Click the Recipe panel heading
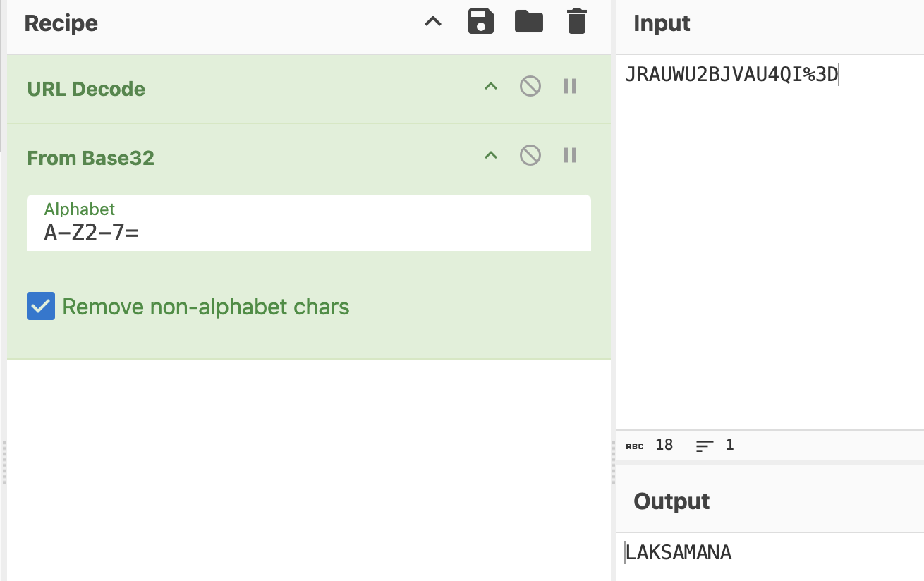Screen dimensions: 924x581 pos(61,23)
